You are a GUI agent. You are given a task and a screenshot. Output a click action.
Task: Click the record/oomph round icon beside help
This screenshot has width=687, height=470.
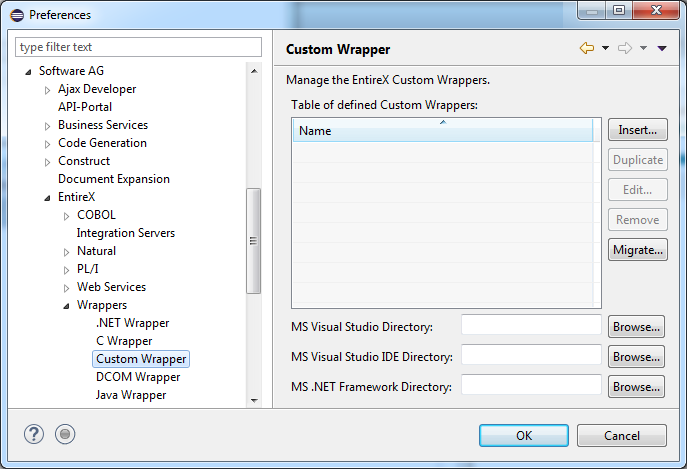tap(65, 434)
